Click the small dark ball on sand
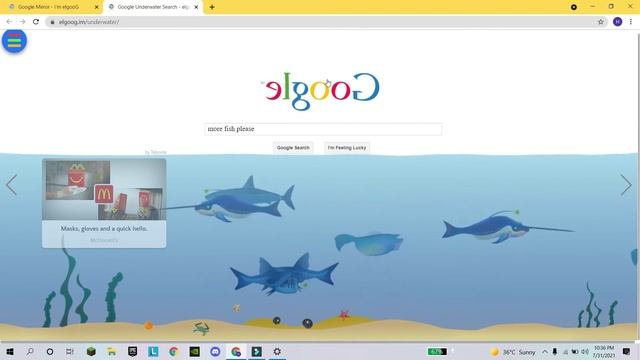This screenshot has width=640, height=360. tap(276, 321)
